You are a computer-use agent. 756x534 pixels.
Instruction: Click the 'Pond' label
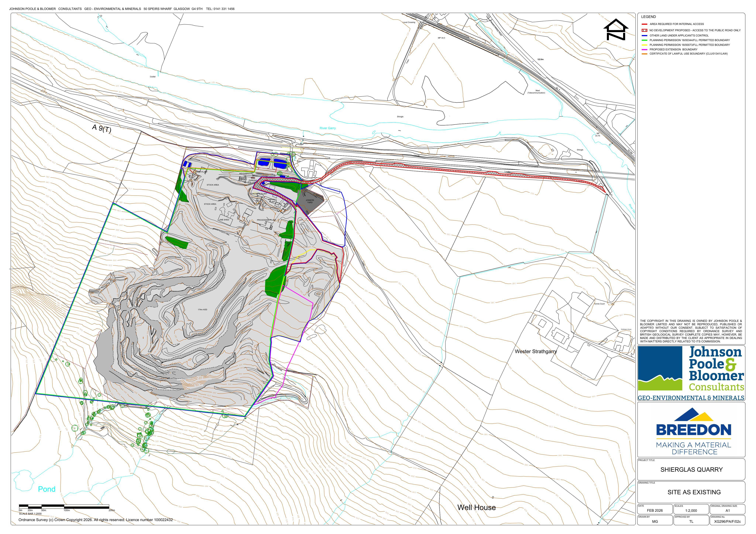click(47, 489)
